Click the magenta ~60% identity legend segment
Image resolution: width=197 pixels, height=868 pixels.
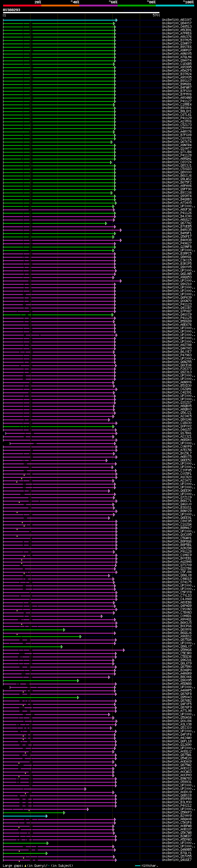tap(98, 6)
